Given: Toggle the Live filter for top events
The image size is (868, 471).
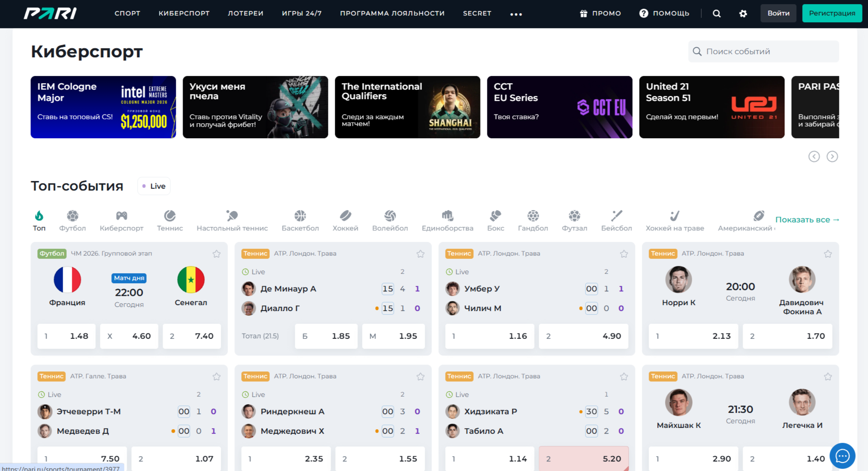Looking at the screenshot, I should 154,186.
